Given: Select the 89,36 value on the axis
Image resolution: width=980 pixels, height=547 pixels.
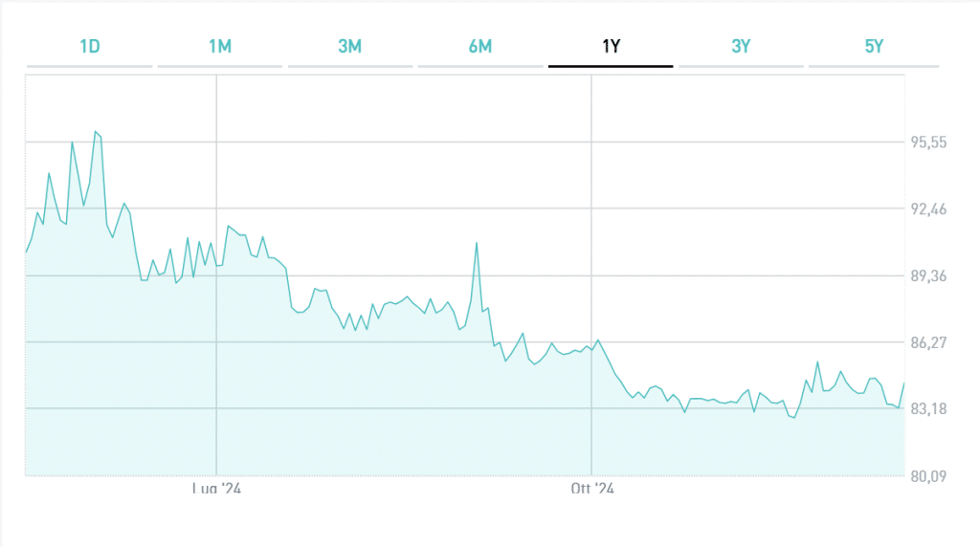Looking at the screenshot, I should [x=928, y=275].
